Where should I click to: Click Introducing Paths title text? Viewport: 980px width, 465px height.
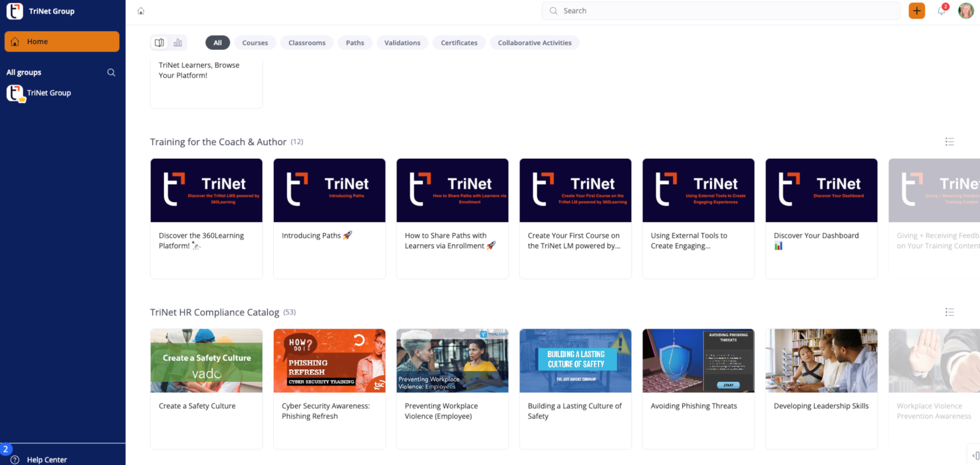(x=317, y=235)
